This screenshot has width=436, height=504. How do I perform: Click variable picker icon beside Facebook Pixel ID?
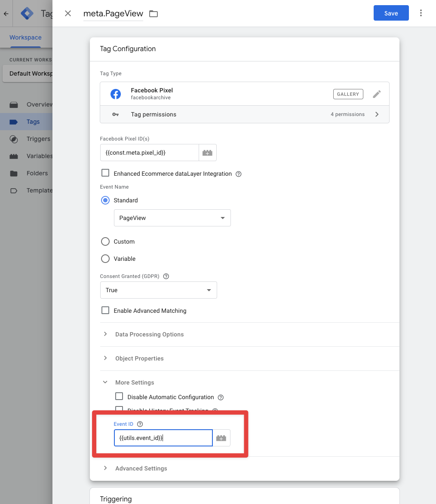click(x=207, y=153)
